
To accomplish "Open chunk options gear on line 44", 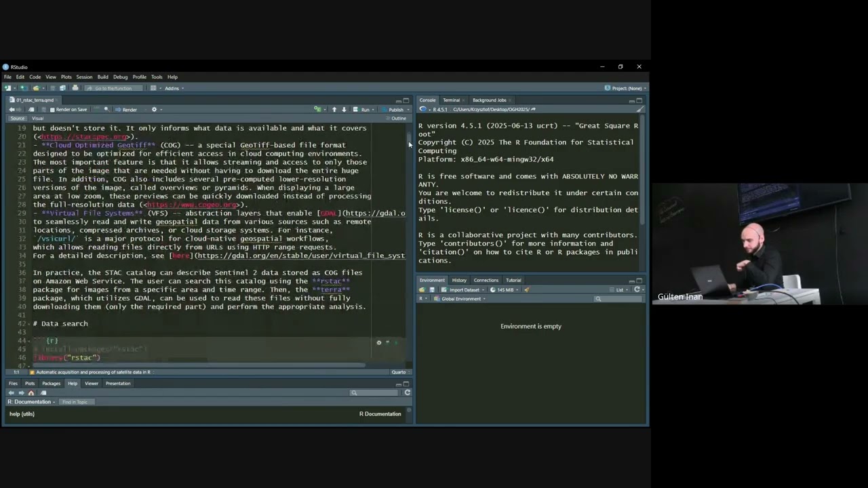I will click(379, 342).
